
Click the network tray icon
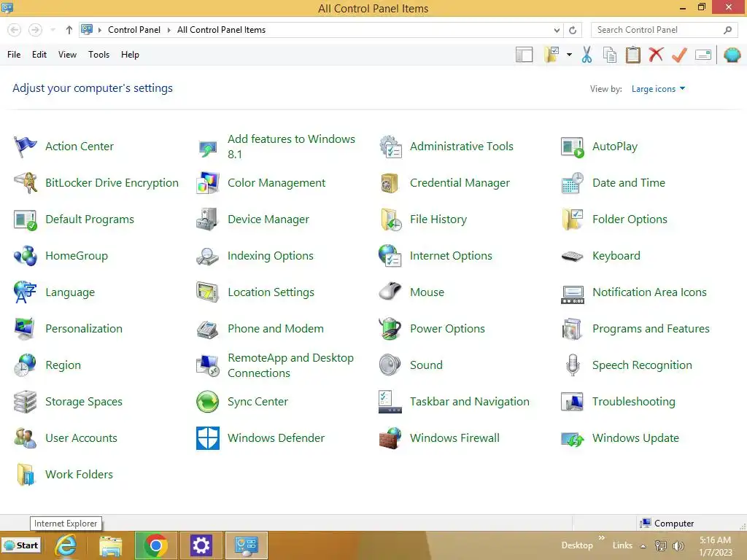pyautogui.click(x=661, y=546)
